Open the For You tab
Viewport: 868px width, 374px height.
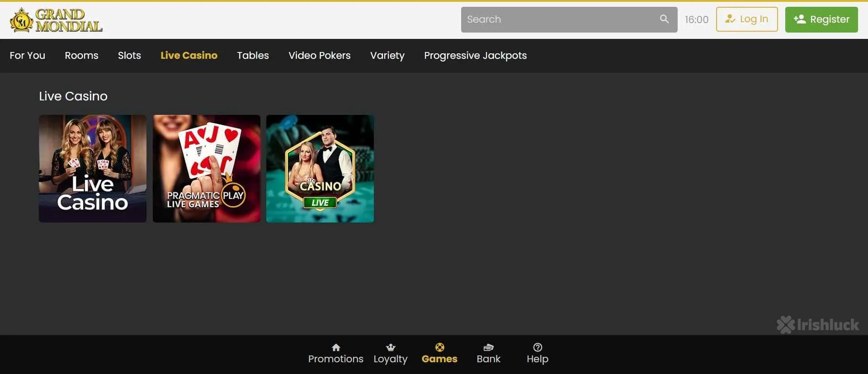click(28, 56)
